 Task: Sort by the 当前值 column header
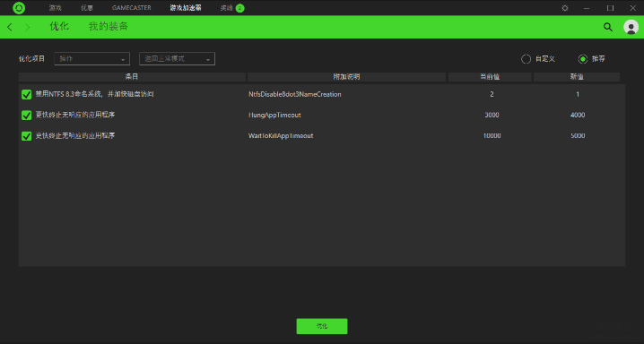[490, 77]
